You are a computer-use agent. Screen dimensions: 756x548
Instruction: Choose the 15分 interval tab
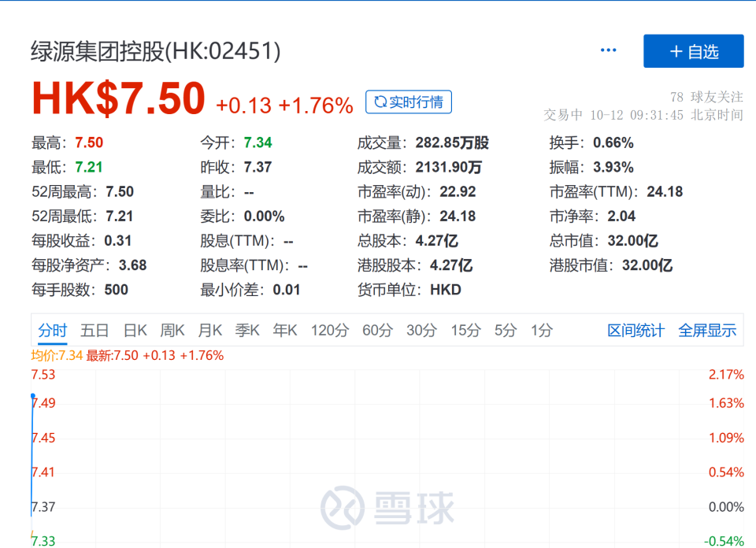(x=465, y=331)
